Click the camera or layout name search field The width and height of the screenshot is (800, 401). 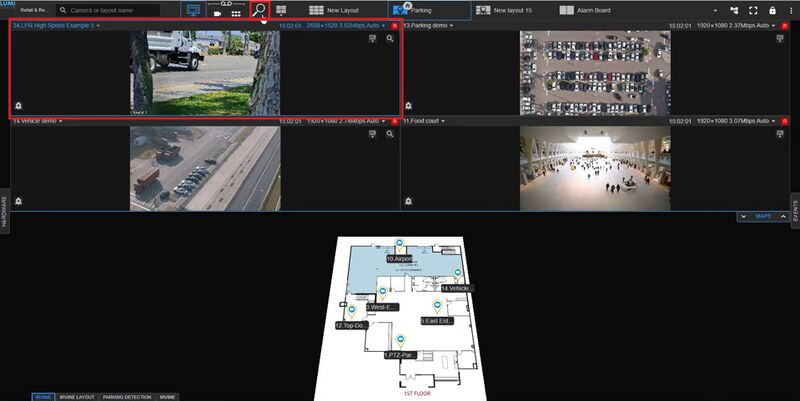coord(112,10)
